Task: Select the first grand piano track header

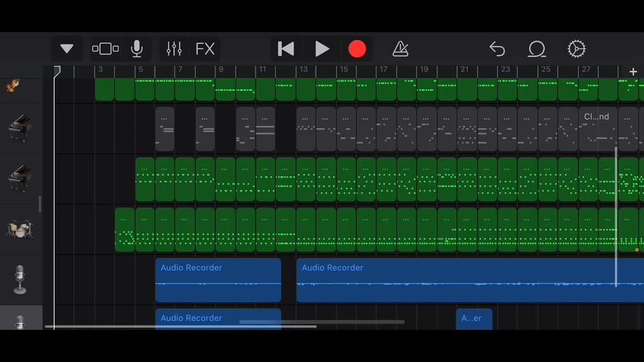Action: click(20, 128)
